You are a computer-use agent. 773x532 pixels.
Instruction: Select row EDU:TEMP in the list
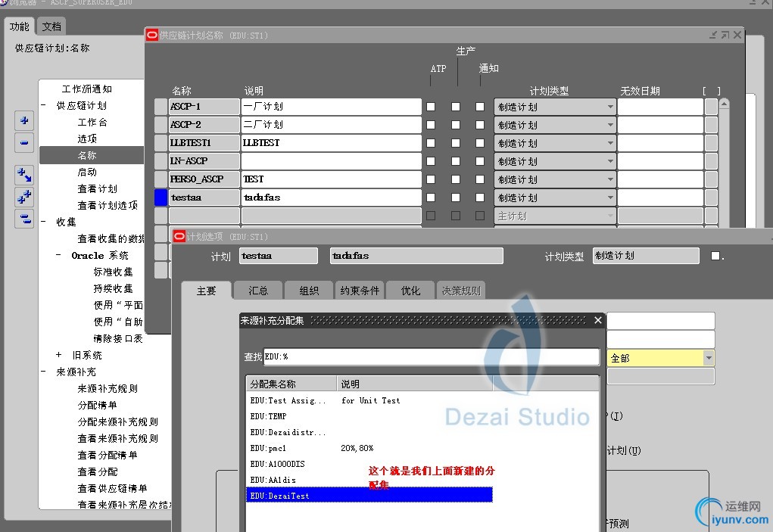click(x=369, y=416)
